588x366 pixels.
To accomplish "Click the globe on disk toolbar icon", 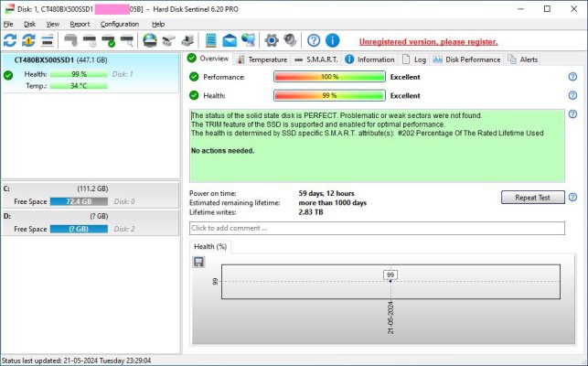I will (150, 40).
